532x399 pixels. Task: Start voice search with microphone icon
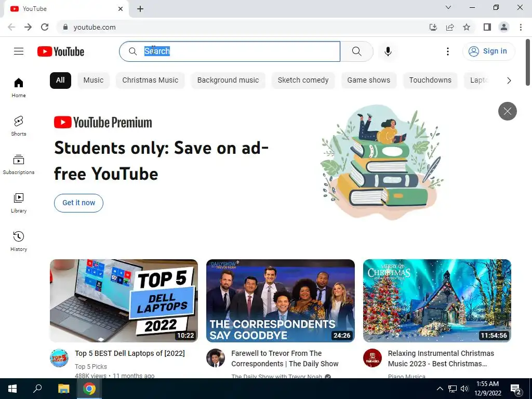tap(388, 51)
